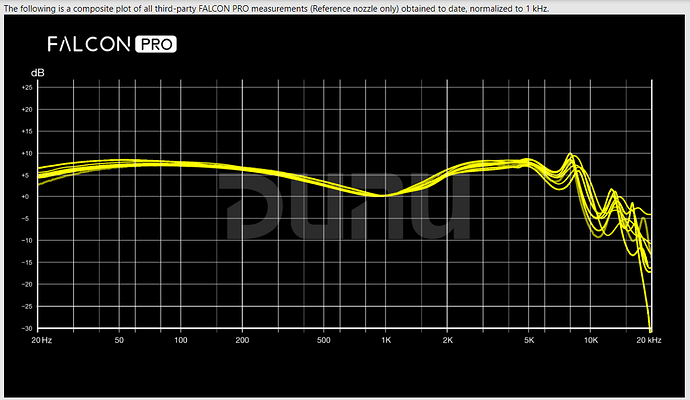690x400 pixels.
Task: Click the +10 axis value
Action: (27, 154)
